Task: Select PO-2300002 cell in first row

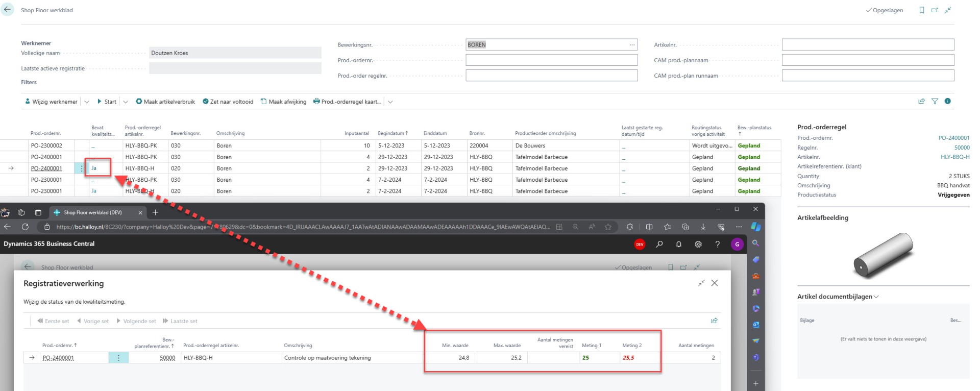Action: tap(46, 145)
